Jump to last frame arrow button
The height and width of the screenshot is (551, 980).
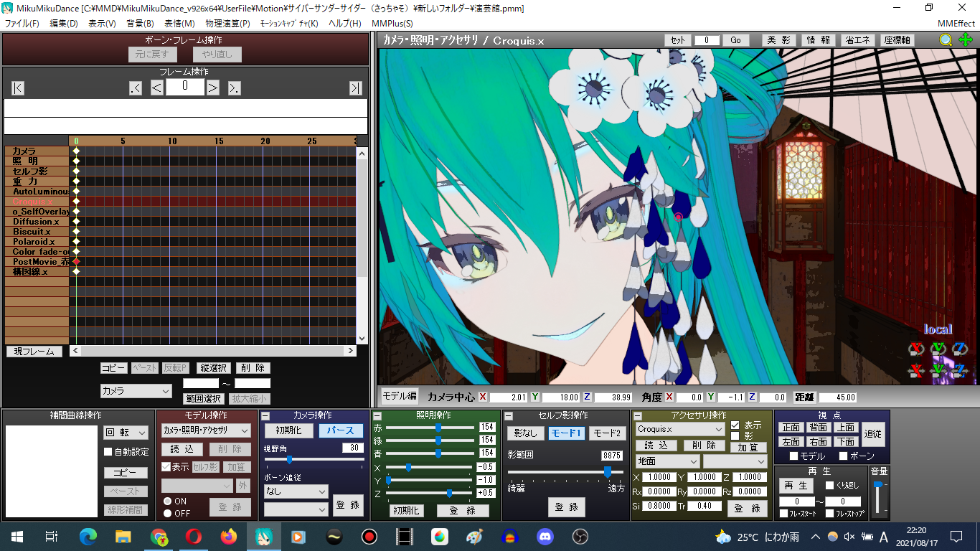pyautogui.click(x=355, y=88)
